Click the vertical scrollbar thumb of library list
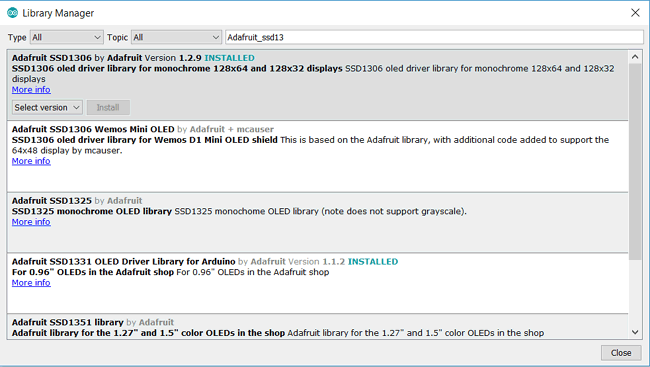 coord(635,162)
